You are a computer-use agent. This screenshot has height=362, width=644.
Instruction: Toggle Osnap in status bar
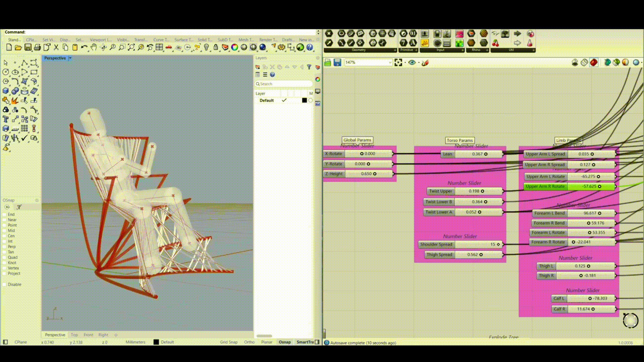click(x=284, y=342)
